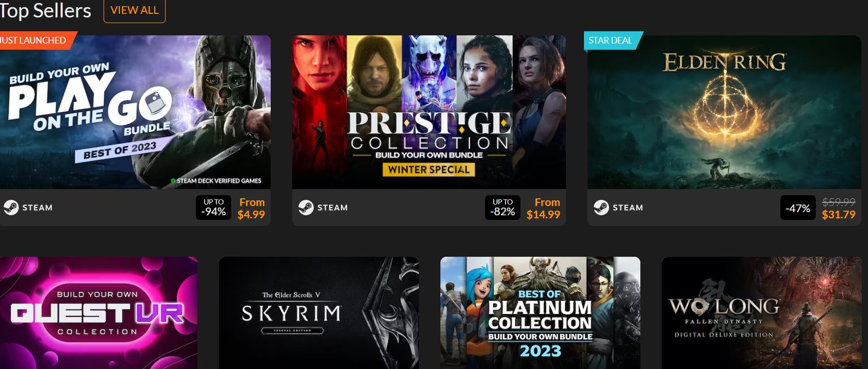Open the Skyrim Special Edition tile

(x=319, y=313)
